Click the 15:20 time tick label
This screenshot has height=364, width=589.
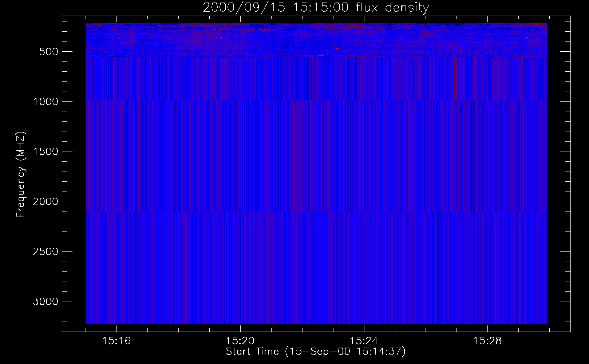coord(240,341)
